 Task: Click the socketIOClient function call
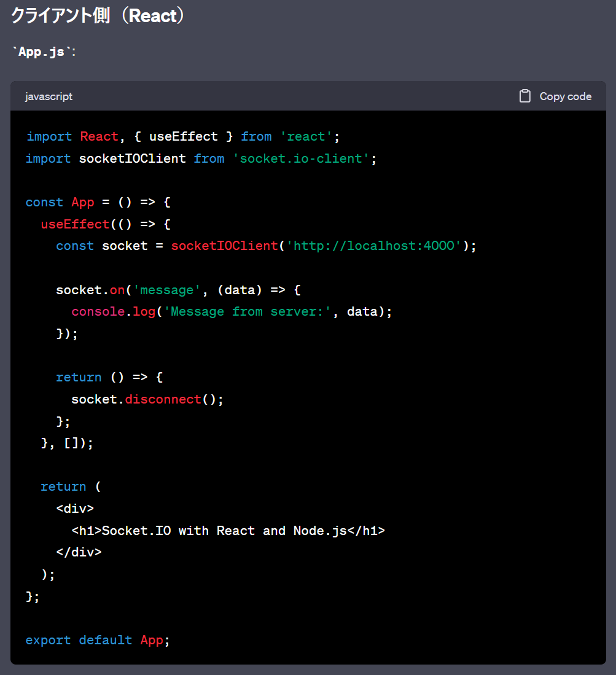224,246
